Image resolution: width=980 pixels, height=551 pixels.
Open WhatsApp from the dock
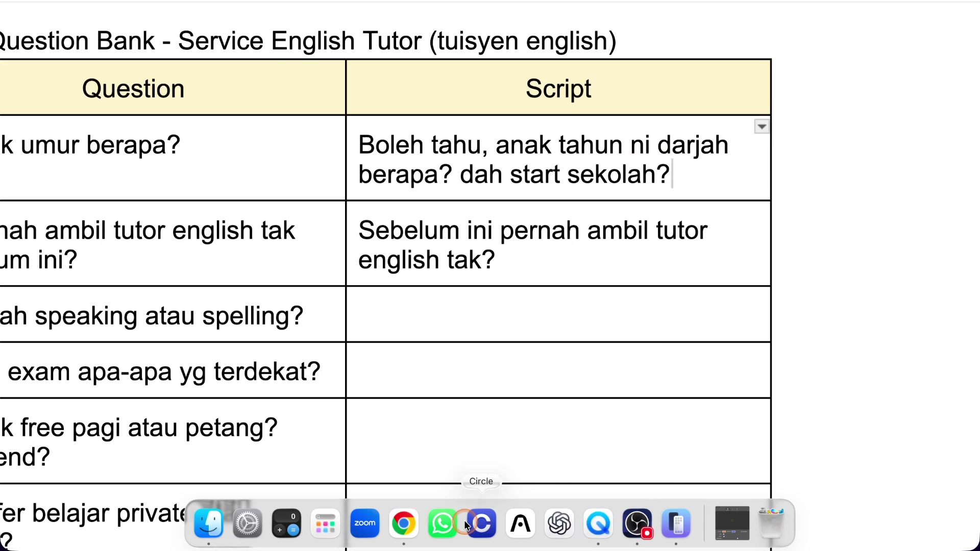(443, 523)
